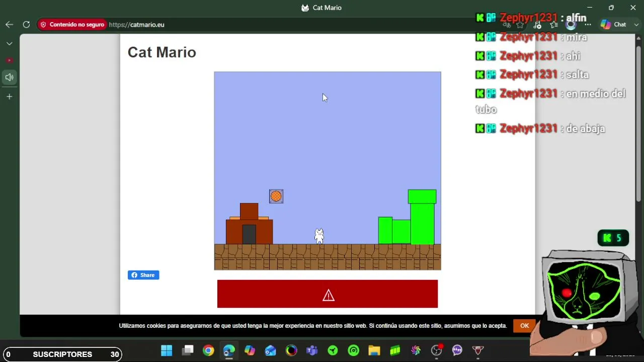Open File Explorer from the taskbar
This screenshot has height=362, width=644.
pyautogui.click(x=374, y=350)
